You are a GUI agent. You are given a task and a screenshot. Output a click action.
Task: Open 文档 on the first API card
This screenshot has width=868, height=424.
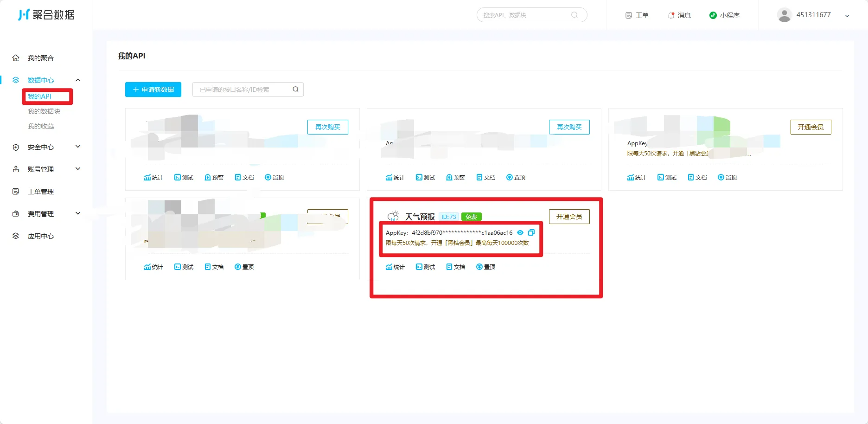click(x=244, y=177)
